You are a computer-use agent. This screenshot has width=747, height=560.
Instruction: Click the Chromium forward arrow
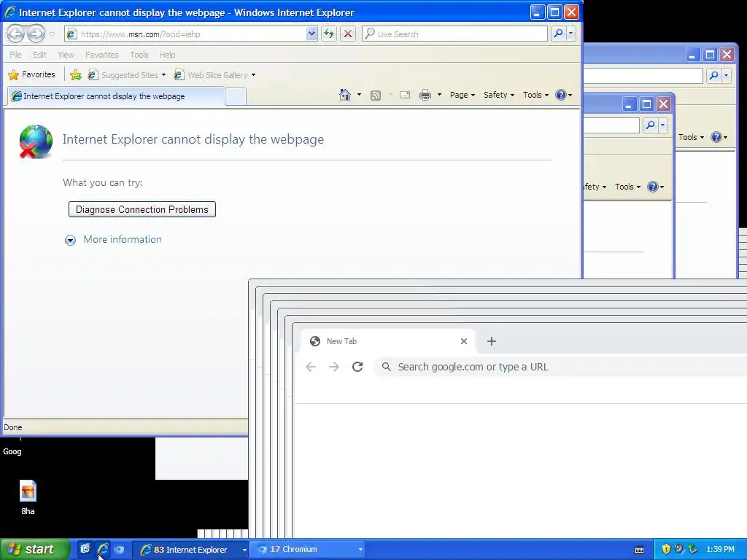(x=334, y=367)
